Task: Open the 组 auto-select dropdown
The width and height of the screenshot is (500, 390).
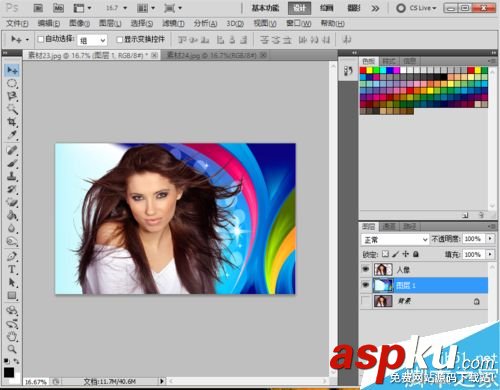Action: tap(92, 40)
